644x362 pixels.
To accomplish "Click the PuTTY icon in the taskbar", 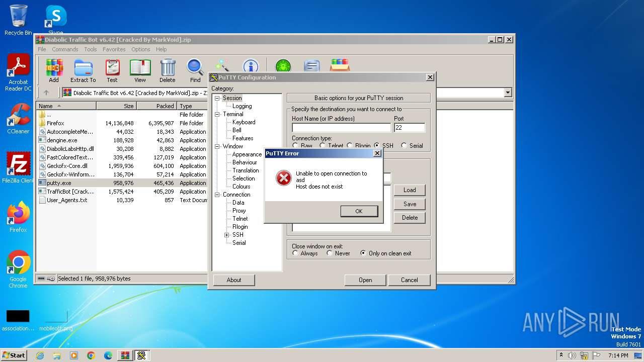I will pyautogui.click(x=141, y=355).
